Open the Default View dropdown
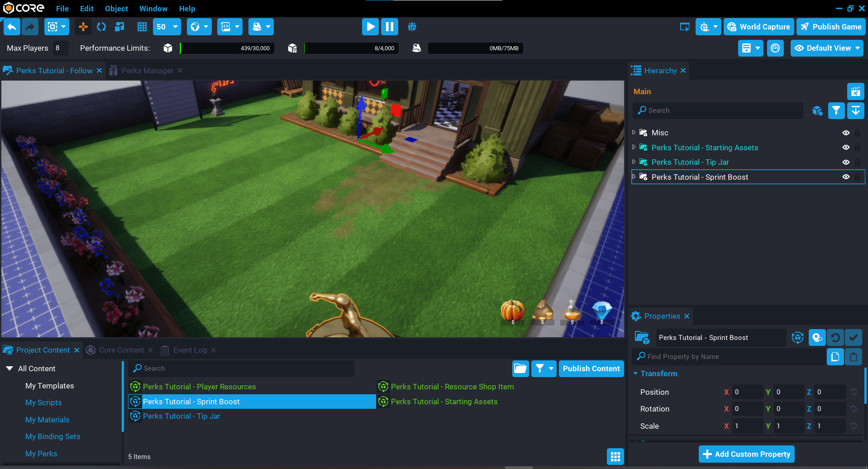Image resolution: width=868 pixels, height=469 pixels. [x=826, y=48]
